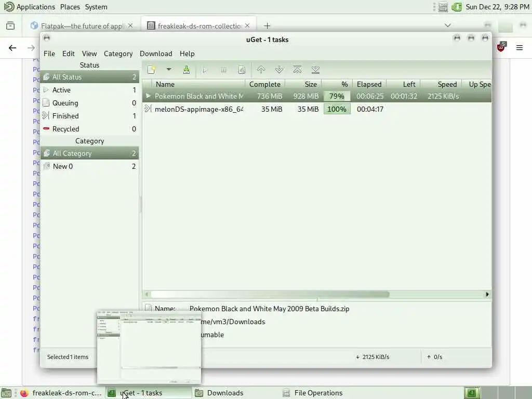Sort by the Elapsed column header

pyautogui.click(x=369, y=84)
